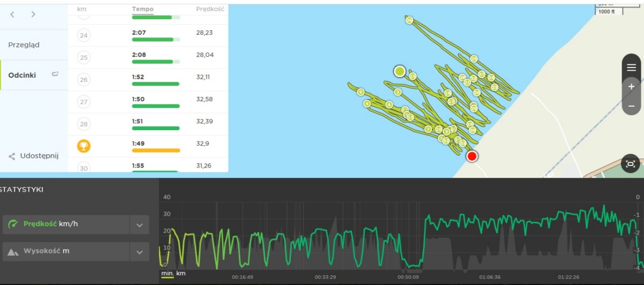Switch graph axis to min.

[x=168, y=274]
